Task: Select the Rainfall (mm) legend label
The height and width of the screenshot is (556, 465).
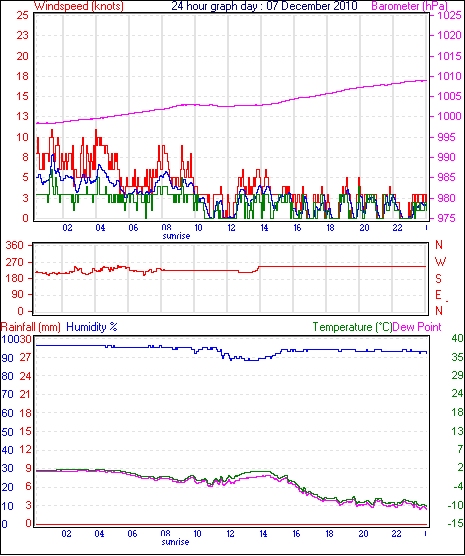Action: coord(31,327)
